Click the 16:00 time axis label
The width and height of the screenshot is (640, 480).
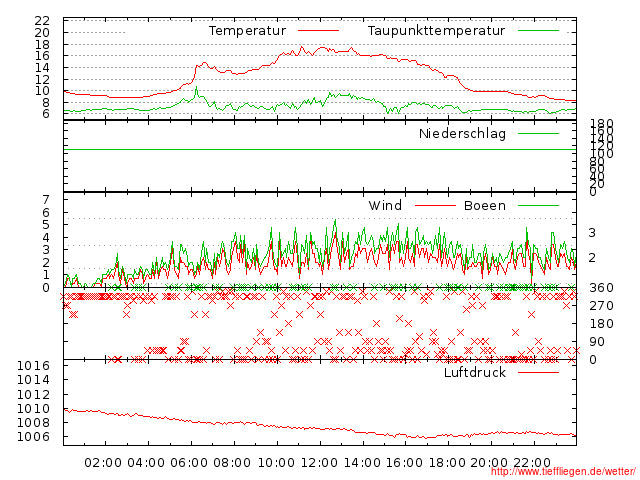404,463
